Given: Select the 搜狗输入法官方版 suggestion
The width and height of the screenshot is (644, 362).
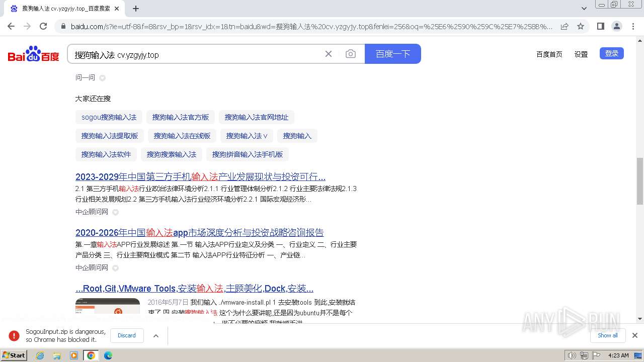Looking at the screenshot, I should click(x=181, y=117).
